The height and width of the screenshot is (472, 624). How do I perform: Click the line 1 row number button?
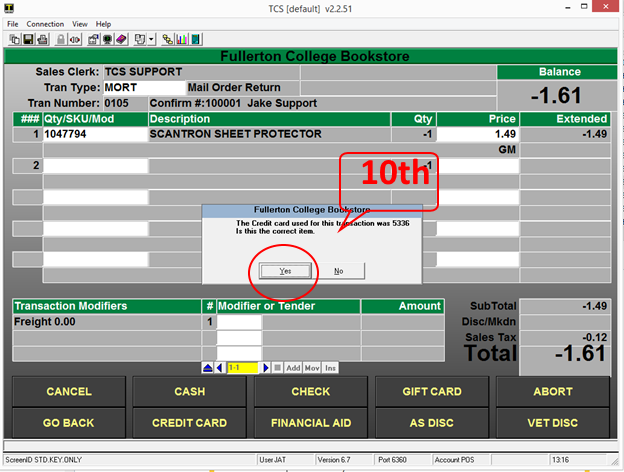point(27,134)
